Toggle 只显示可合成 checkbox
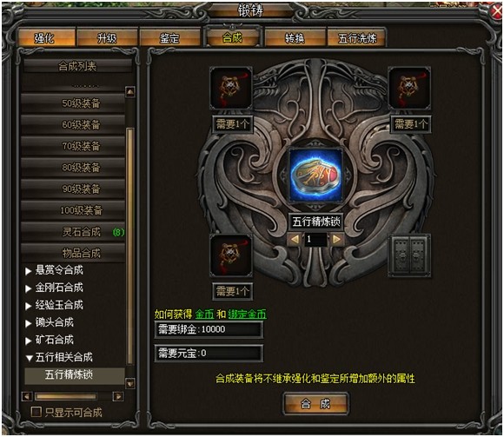The image size is (504, 437). (36, 412)
